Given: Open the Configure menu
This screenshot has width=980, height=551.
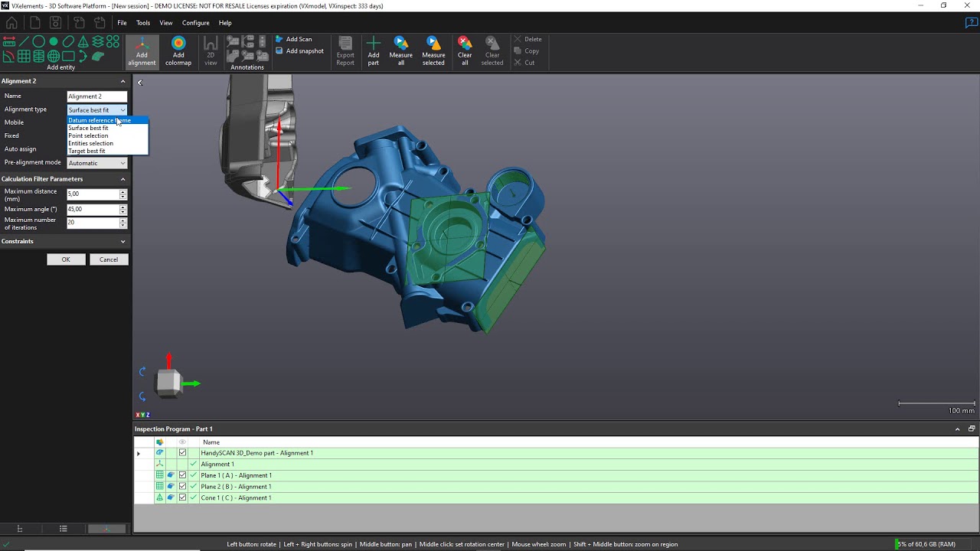Looking at the screenshot, I should tap(195, 22).
